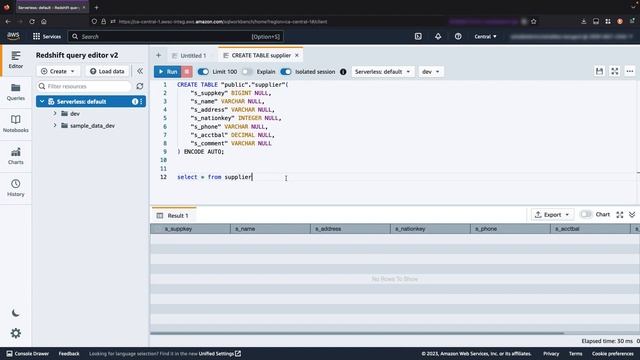
Task: Run the query
Action: [x=168, y=71]
